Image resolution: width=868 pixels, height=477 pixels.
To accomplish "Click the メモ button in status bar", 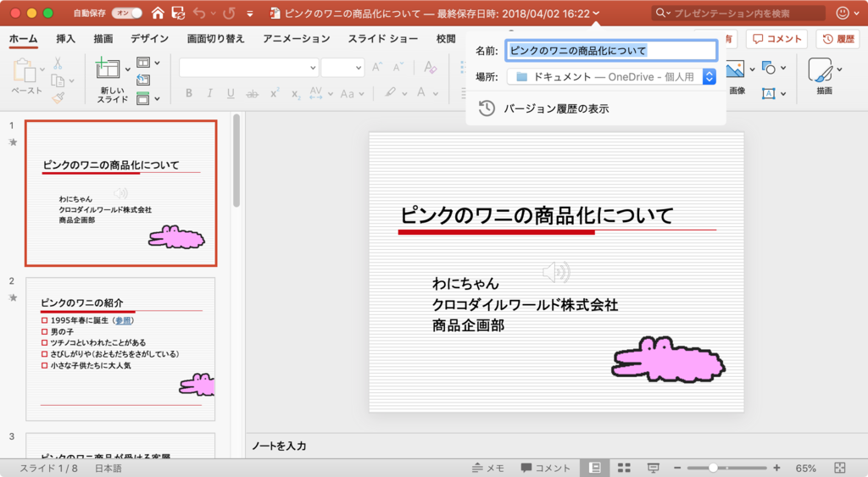I will (x=487, y=469).
